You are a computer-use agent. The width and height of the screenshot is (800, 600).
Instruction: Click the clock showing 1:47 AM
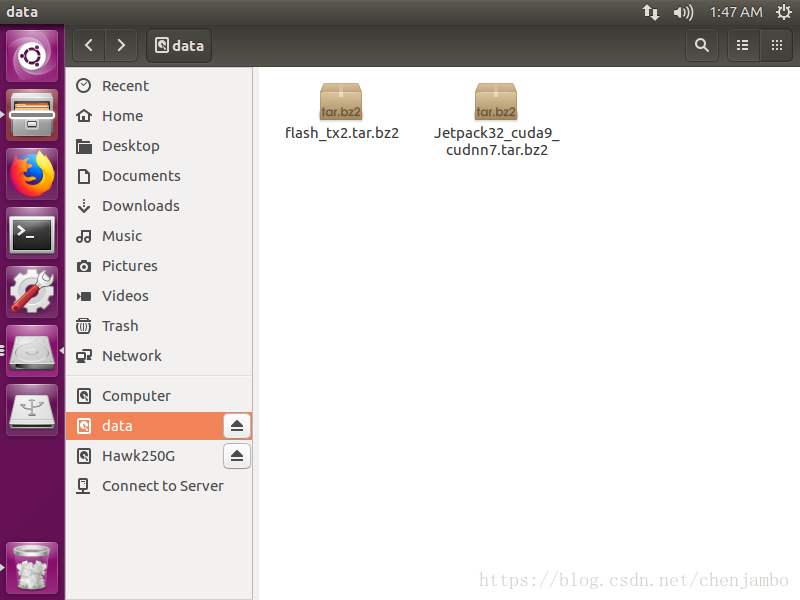click(x=736, y=12)
